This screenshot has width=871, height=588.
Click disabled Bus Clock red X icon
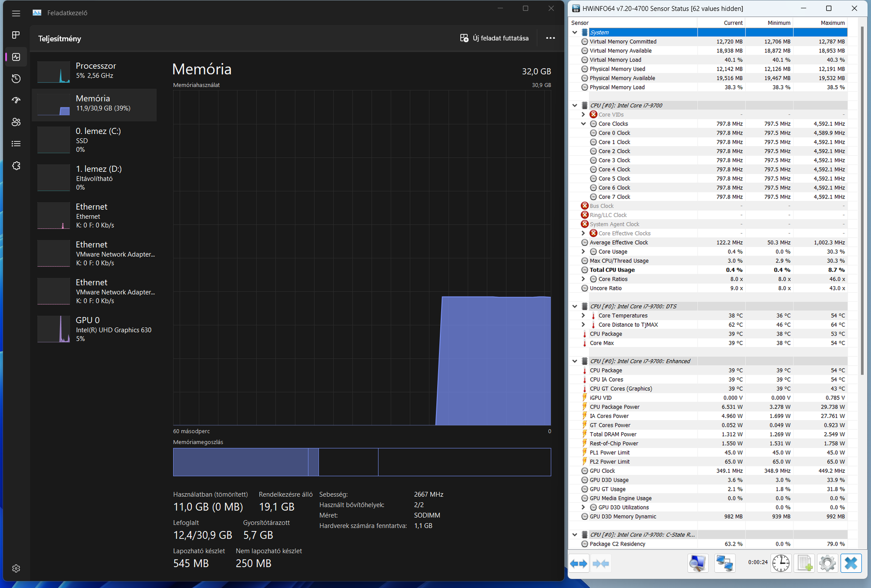point(585,206)
